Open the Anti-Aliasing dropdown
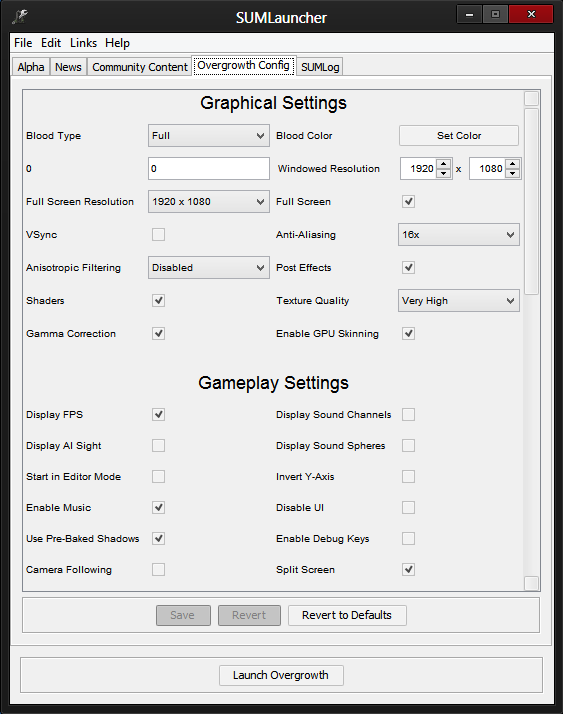The image size is (563, 714). pyautogui.click(x=459, y=235)
